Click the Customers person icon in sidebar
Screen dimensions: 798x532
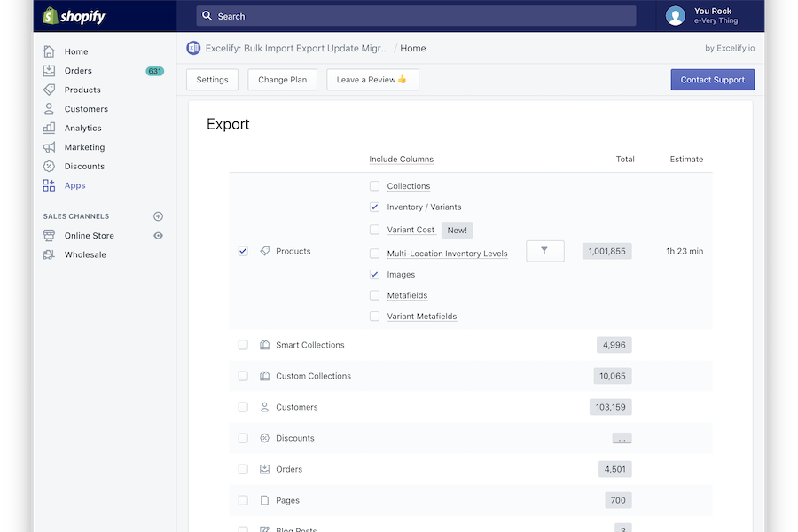49,109
